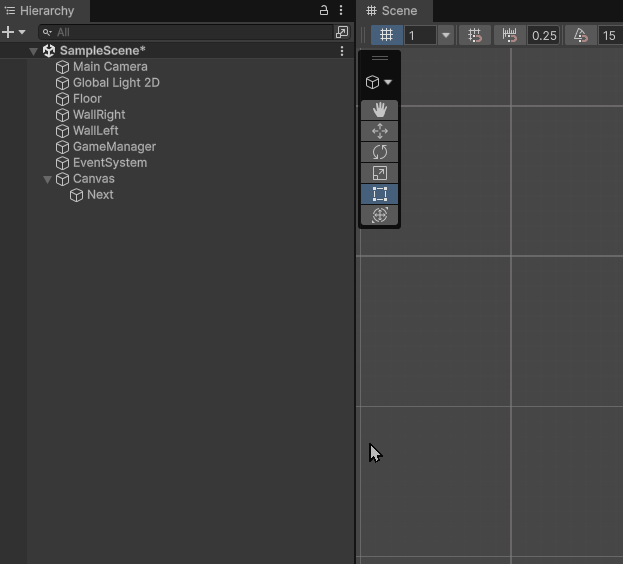Click the WallRight cube icon
The height and width of the screenshot is (564, 623).
62,115
